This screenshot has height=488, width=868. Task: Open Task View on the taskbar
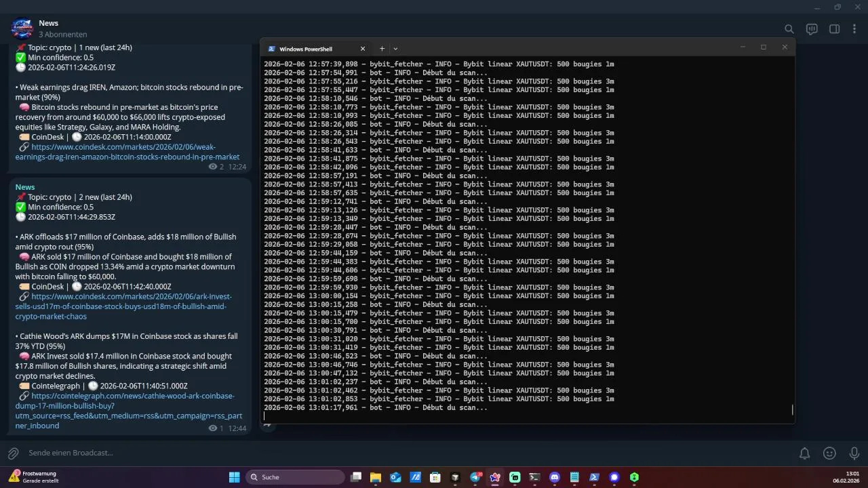click(x=356, y=477)
